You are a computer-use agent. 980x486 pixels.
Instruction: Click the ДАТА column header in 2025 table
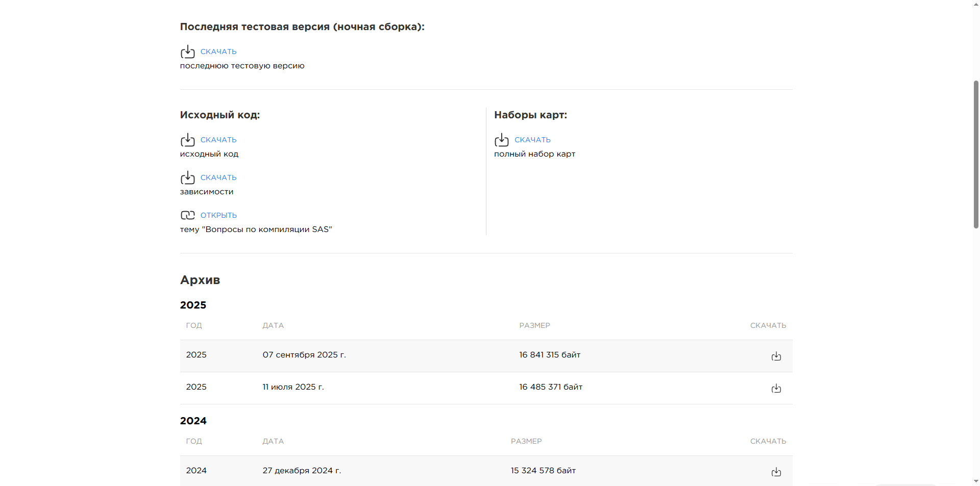[273, 325]
